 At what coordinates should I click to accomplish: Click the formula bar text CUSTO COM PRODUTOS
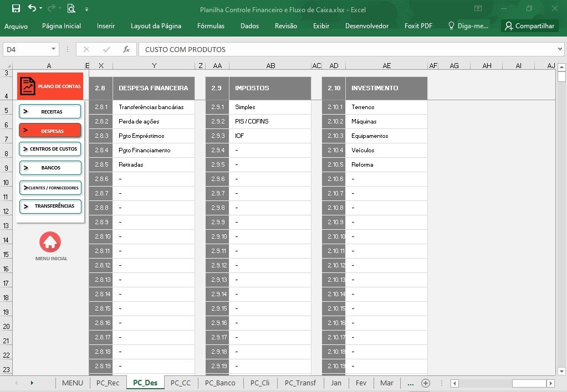coord(185,49)
